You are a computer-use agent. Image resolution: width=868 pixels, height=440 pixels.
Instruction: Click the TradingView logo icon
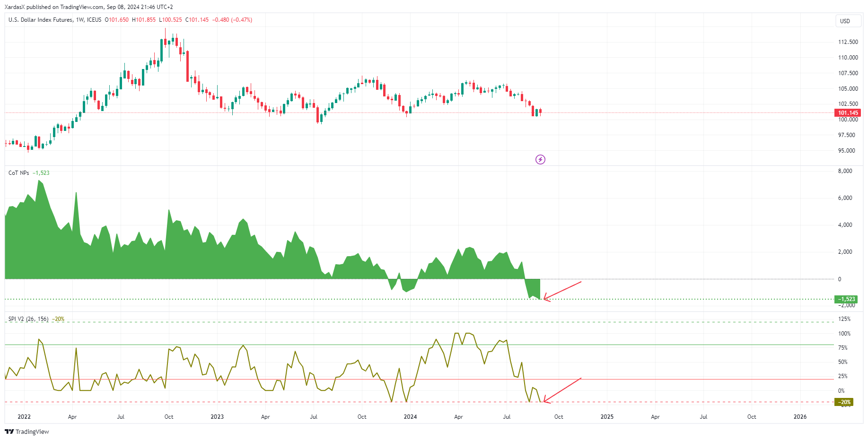point(9,431)
